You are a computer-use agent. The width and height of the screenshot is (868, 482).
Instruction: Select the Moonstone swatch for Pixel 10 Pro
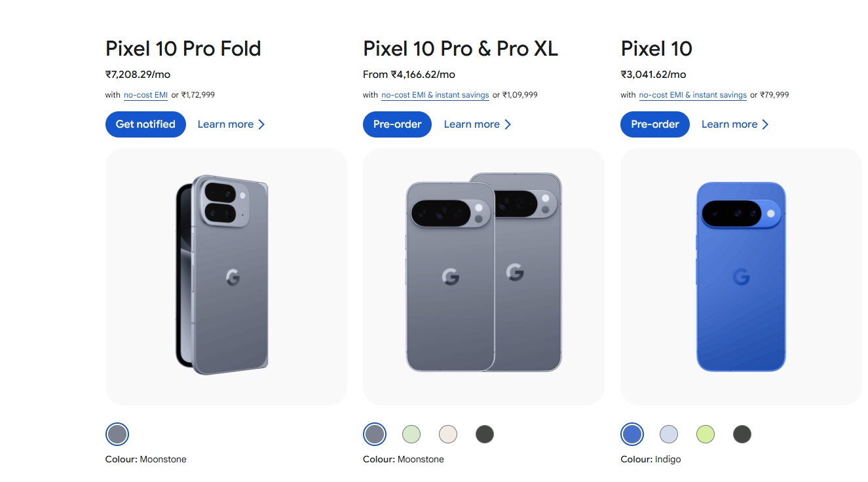click(374, 434)
